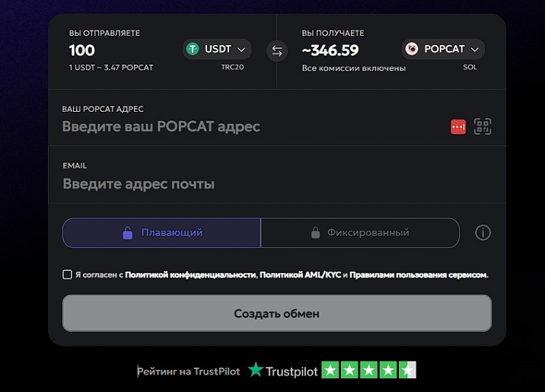This screenshot has height=392, width=545.
Task: Click the SOL network label
Action: point(470,67)
